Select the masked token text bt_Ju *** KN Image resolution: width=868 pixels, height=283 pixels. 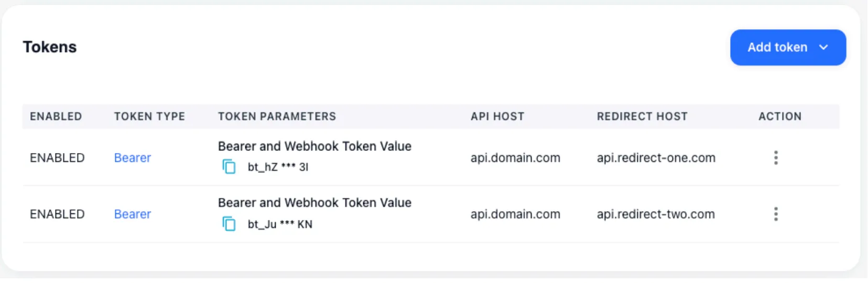click(x=280, y=224)
